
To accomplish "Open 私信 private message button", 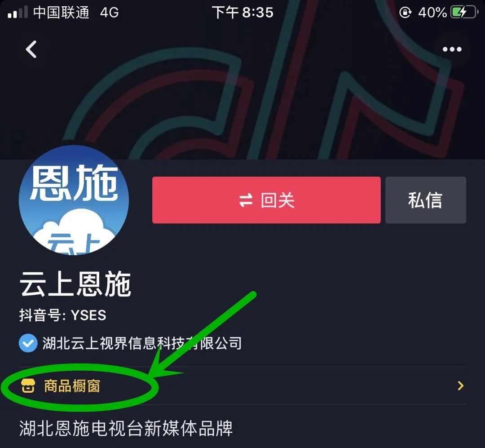I will 426,200.
